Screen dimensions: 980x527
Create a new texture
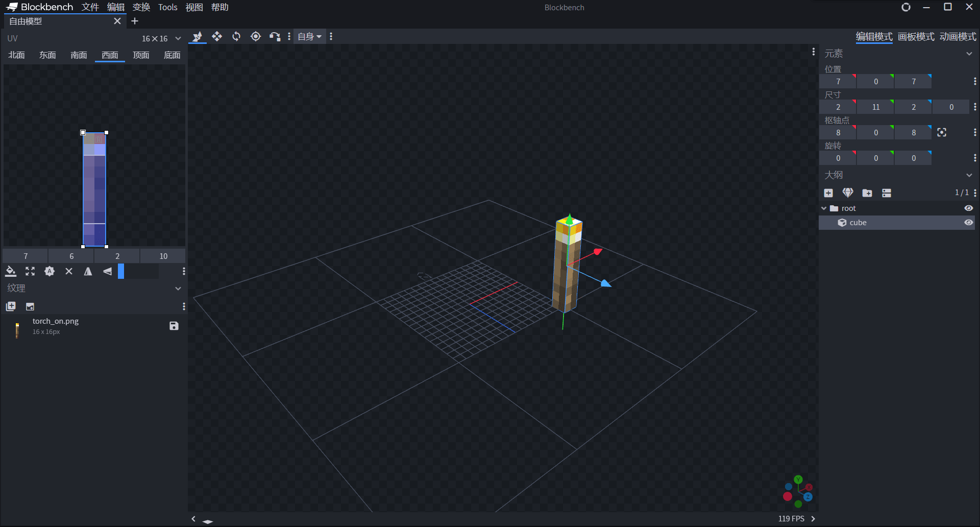tap(30, 306)
